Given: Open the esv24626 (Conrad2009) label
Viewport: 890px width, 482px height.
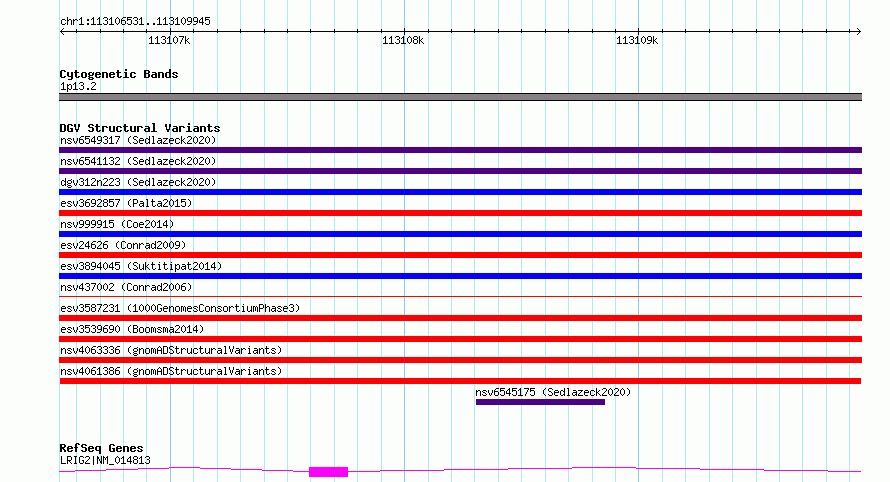Looking at the screenshot, I should click(x=123, y=245).
